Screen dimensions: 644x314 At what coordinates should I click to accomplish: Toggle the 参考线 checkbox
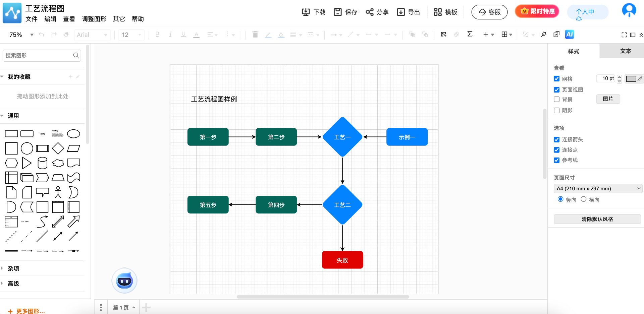(557, 160)
